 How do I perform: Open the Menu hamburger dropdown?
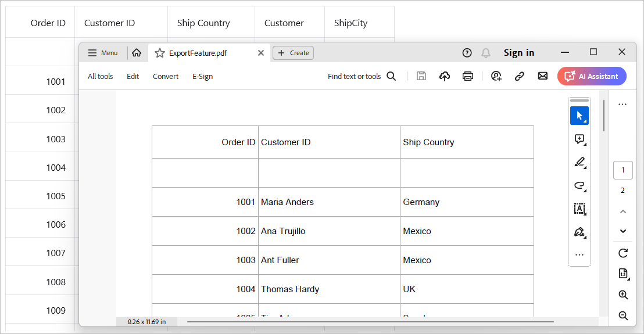point(103,53)
